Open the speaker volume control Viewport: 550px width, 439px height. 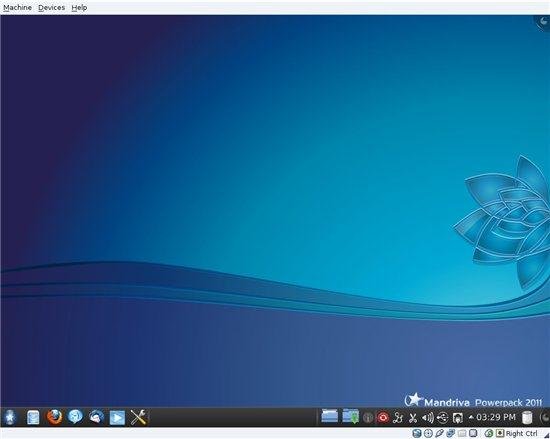click(428, 418)
